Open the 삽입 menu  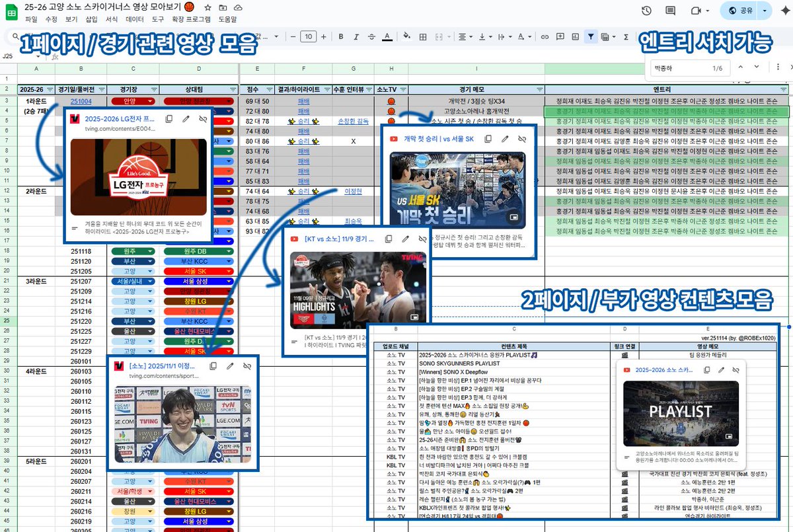tap(92, 20)
